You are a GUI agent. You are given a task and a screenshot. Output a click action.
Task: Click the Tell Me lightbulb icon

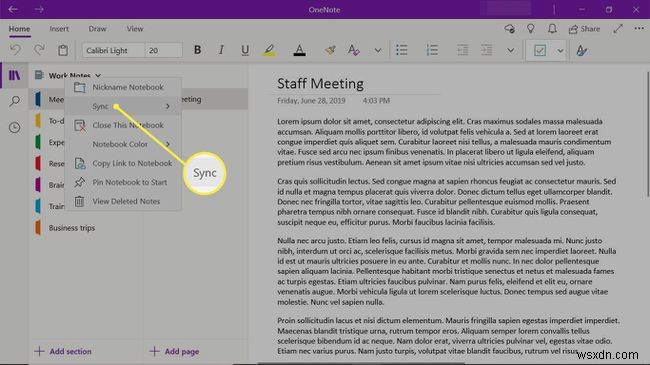pyautogui.click(x=531, y=29)
